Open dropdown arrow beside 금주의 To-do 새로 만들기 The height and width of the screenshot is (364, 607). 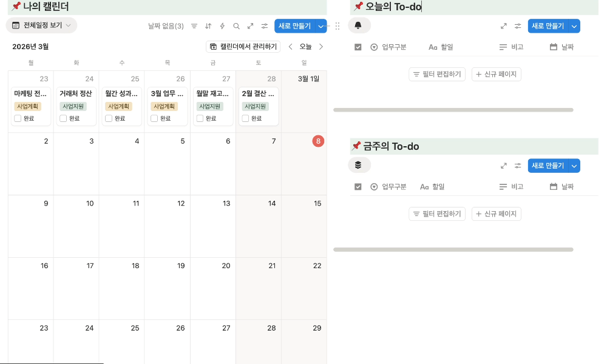tap(574, 166)
